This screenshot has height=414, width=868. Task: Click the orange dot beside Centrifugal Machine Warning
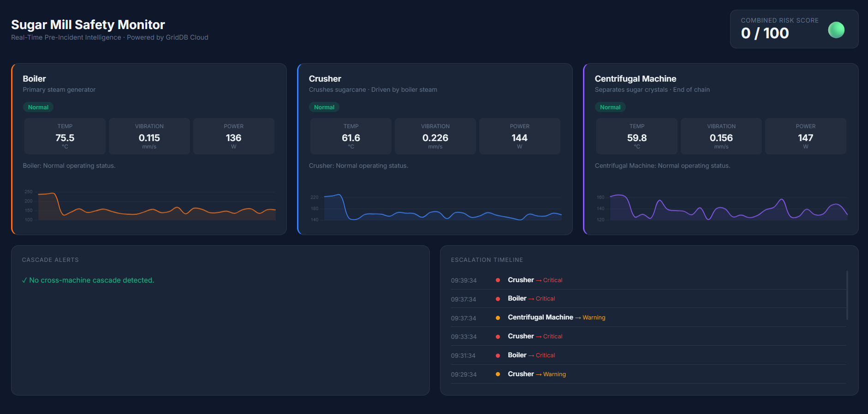(x=498, y=318)
